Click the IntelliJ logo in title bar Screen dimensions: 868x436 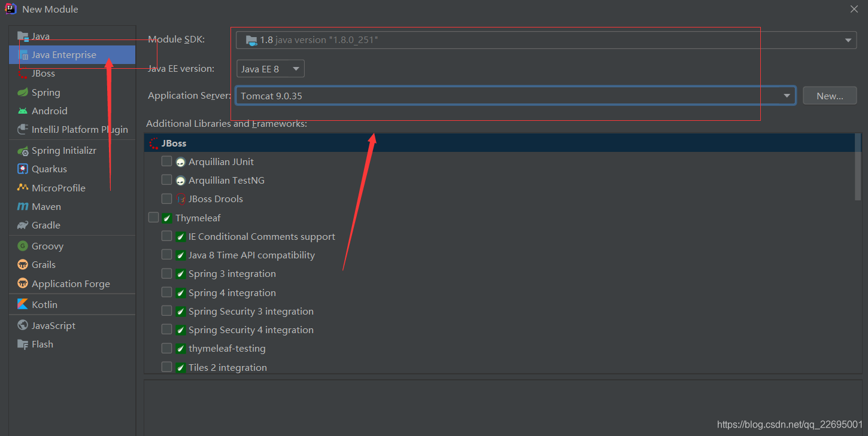11,9
